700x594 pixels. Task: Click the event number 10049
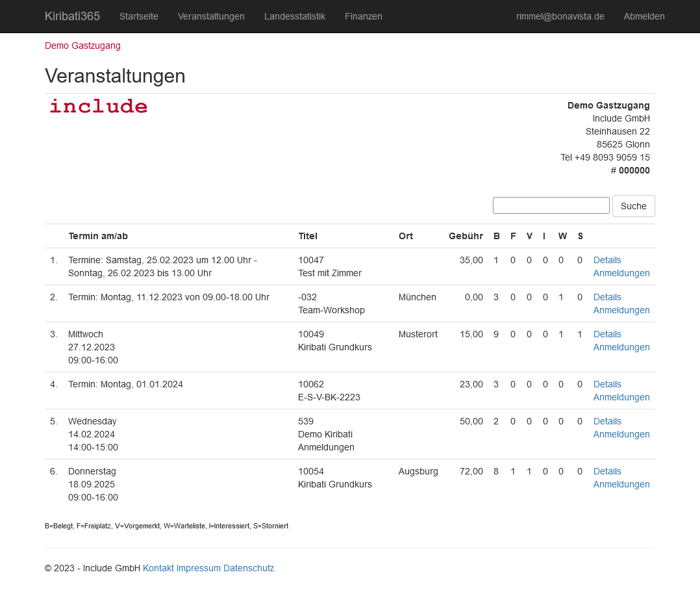(310, 334)
